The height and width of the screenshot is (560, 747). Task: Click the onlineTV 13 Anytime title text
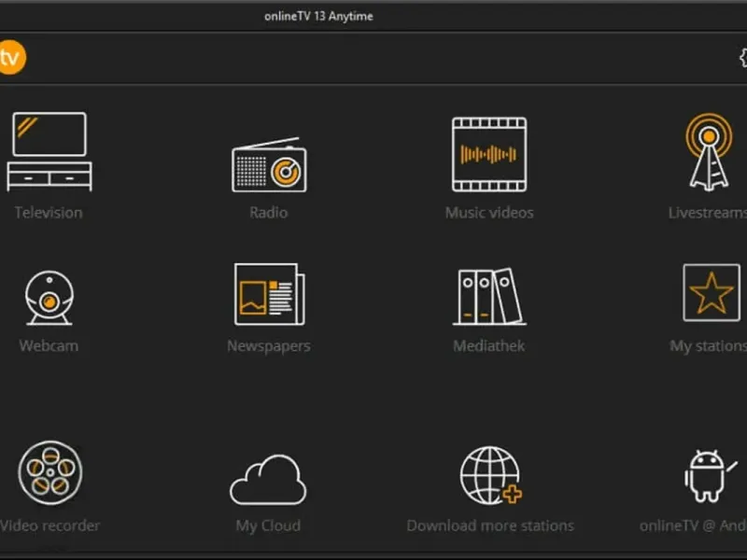[318, 16]
